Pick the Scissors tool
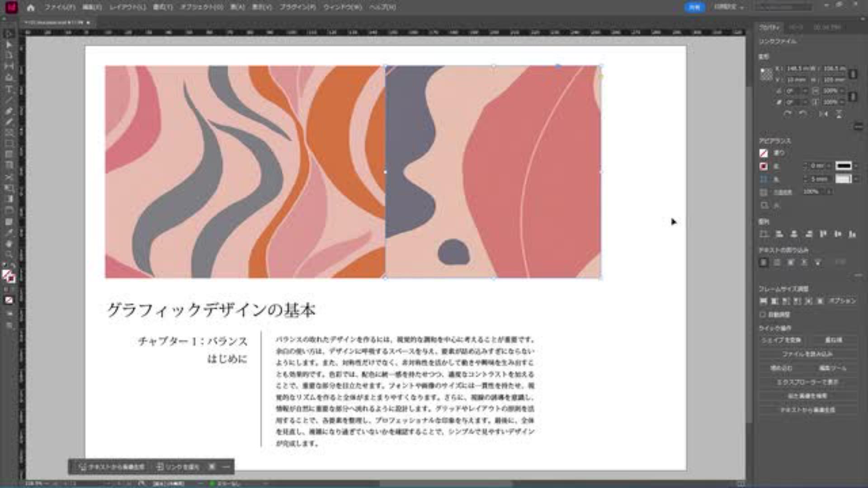Screen dimensions: 868x488 click(x=9, y=177)
